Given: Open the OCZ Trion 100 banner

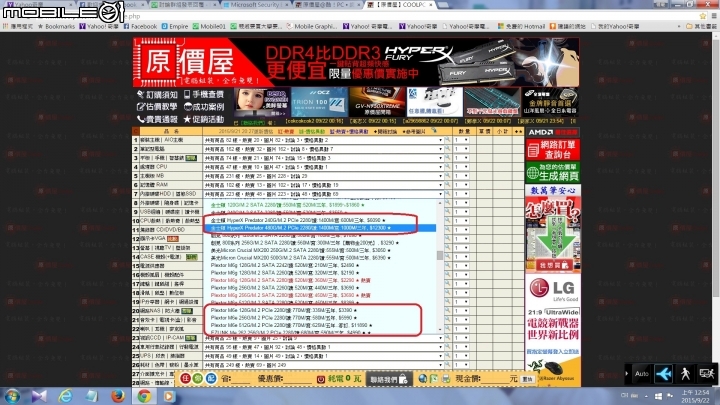Looking at the screenshot, I should [319, 102].
